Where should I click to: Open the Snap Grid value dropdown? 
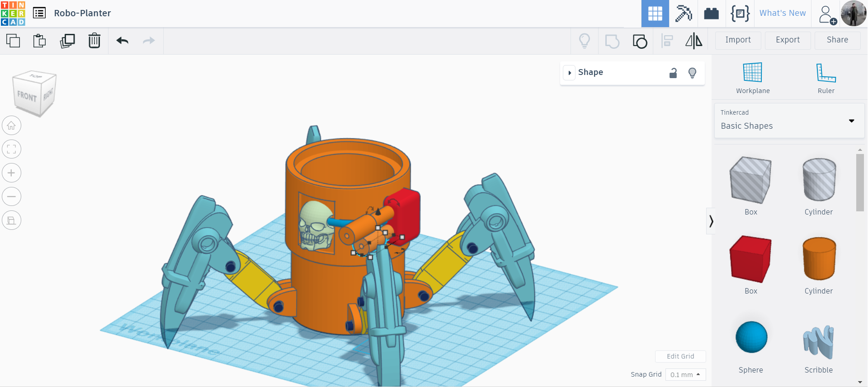685,374
